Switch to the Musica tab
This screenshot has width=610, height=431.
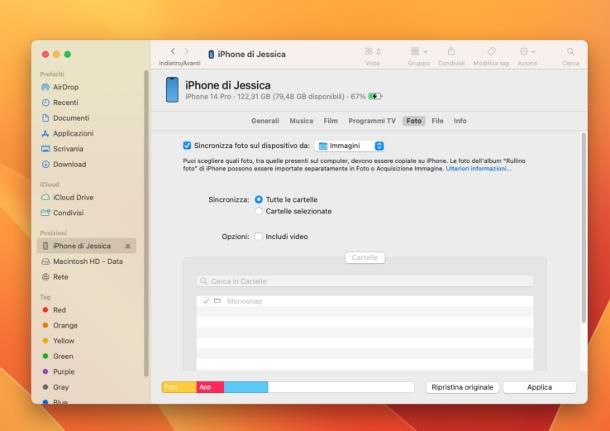tap(301, 121)
